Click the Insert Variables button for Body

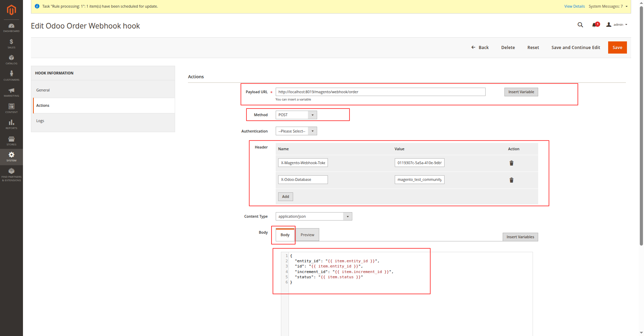tap(520, 237)
